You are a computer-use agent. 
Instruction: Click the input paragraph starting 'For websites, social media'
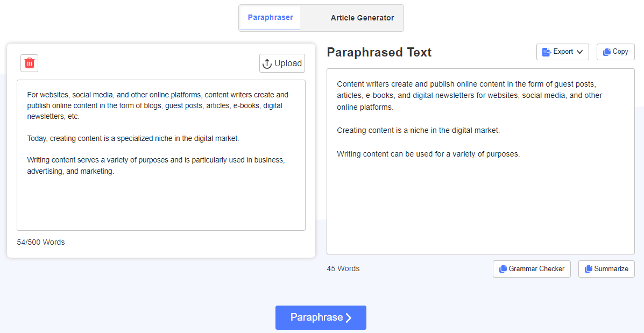158,105
